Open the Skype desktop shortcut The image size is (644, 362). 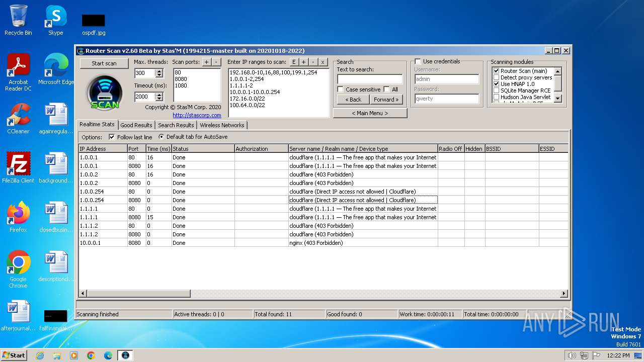[55, 20]
